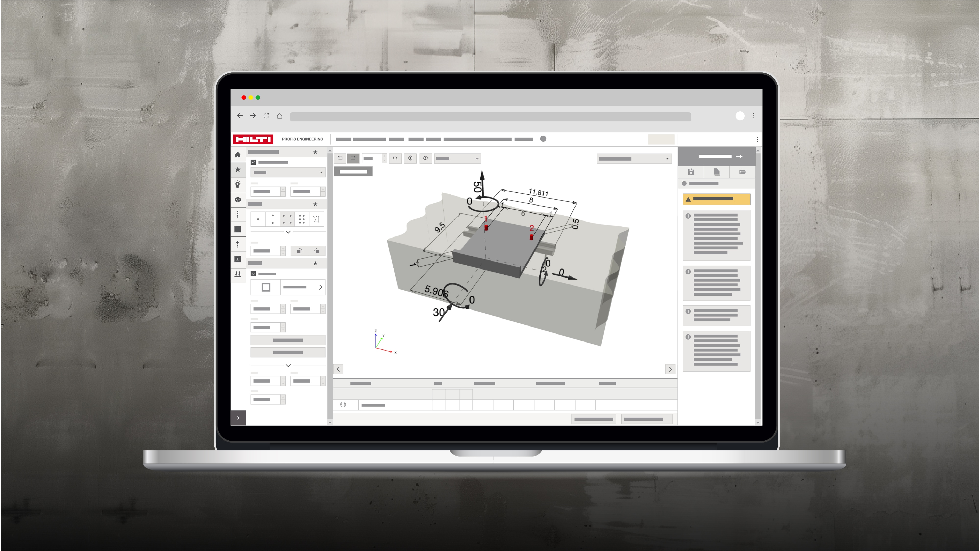Open the viewport toolbar dropdown next to the eye
The height and width of the screenshot is (551, 980).
[457, 158]
